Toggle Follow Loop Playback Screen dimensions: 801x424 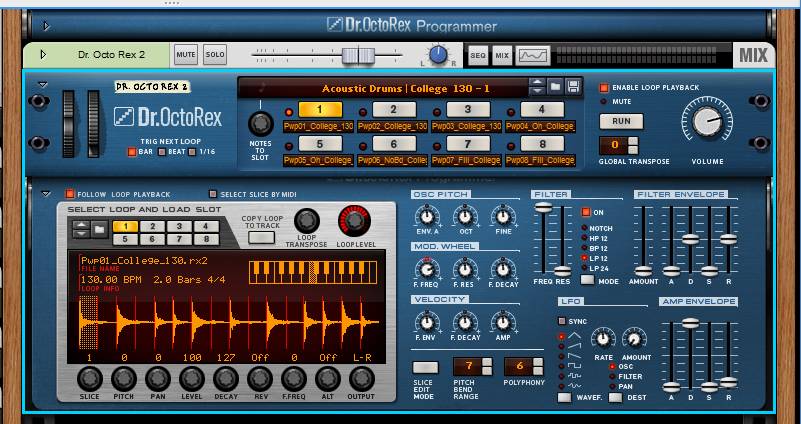pos(70,194)
